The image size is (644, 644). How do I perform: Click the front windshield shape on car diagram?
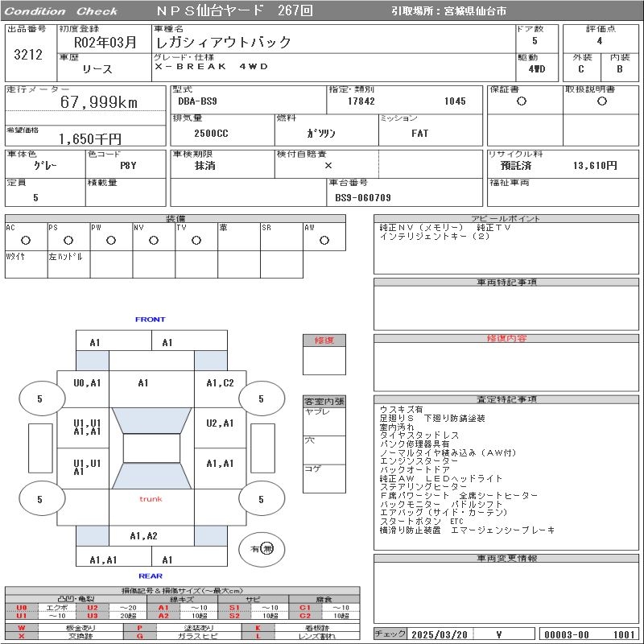tap(151, 420)
